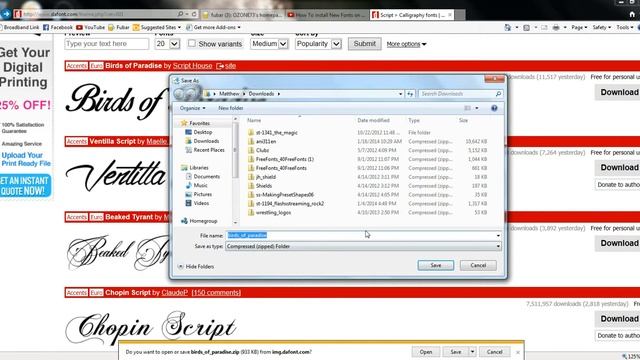The height and width of the screenshot is (360, 640).
Task: Open the Tools menu in command bar
Action: [624, 27]
